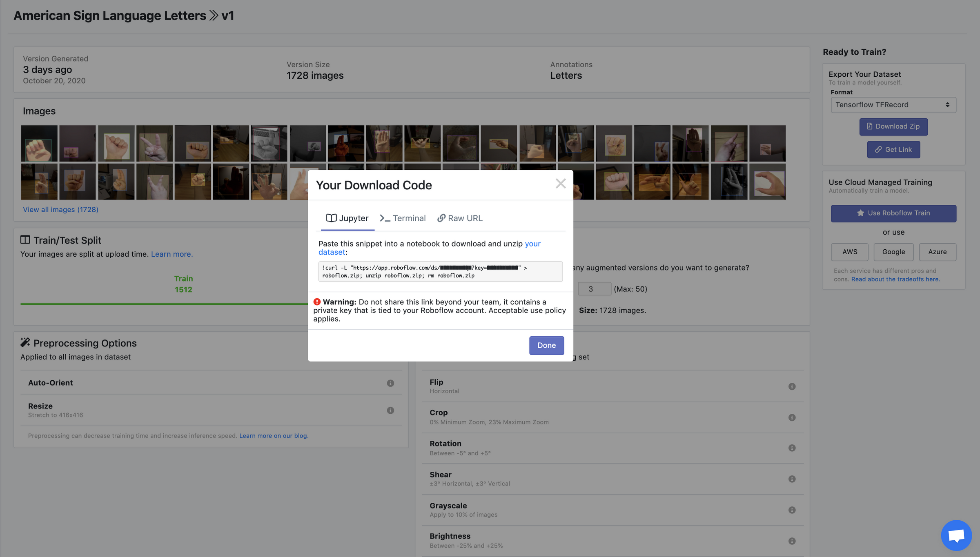Open the View all images link
The height and width of the screenshot is (557, 980).
60,209
